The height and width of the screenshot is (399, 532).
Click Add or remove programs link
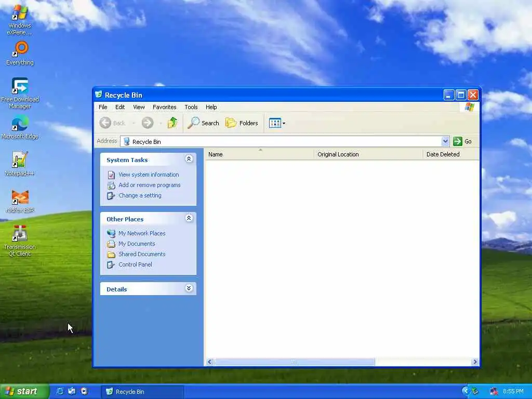(x=149, y=185)
